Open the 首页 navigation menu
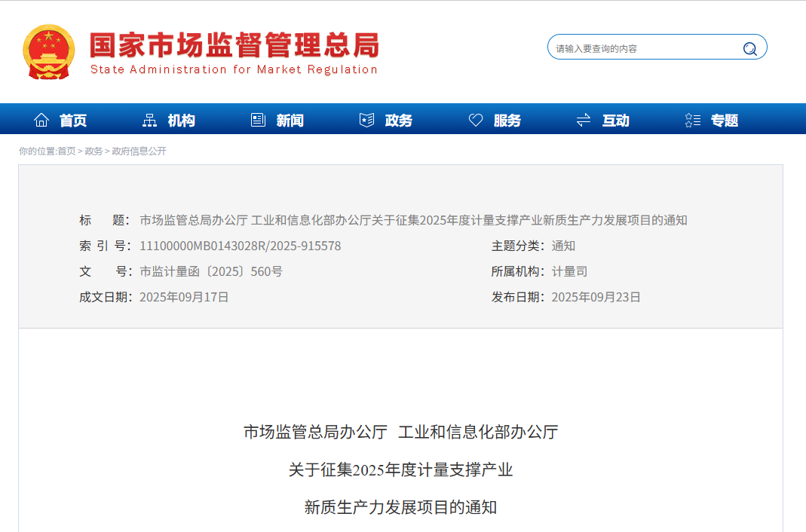Viewport: 806px width, 532px height. coord(74,119)
